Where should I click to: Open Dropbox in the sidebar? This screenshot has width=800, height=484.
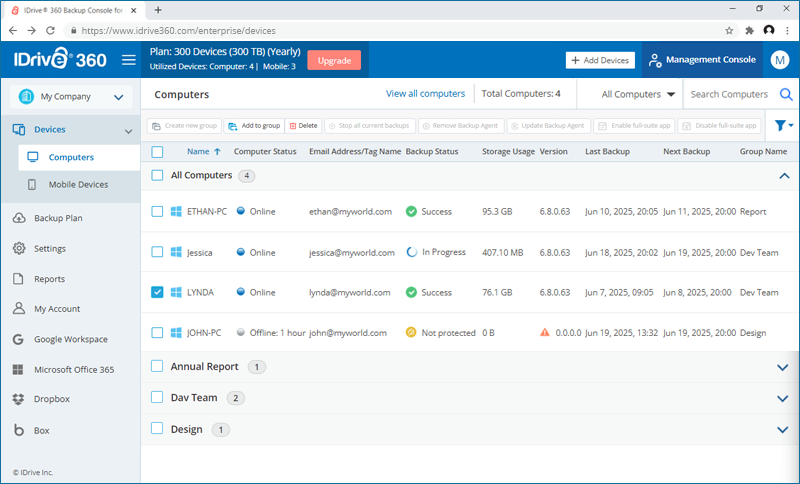[50, 399]
